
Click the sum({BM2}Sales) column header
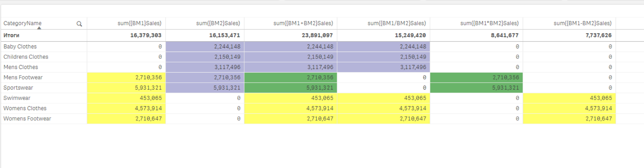coord(218,23)
